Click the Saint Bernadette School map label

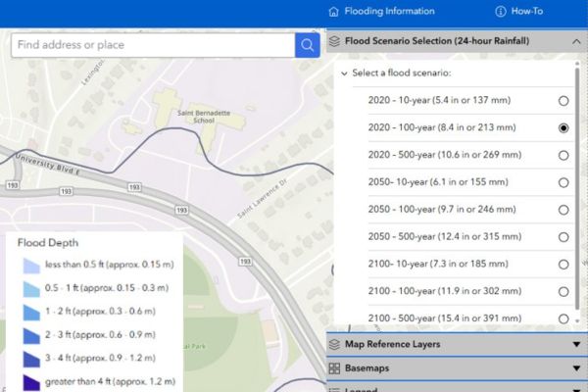204,117
